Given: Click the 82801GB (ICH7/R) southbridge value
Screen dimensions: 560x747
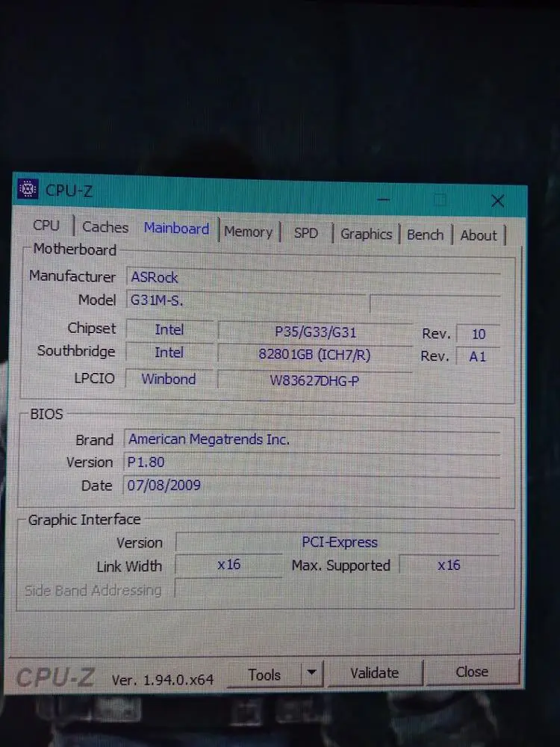Looking at the screenshot, I should tap(314, 354).
